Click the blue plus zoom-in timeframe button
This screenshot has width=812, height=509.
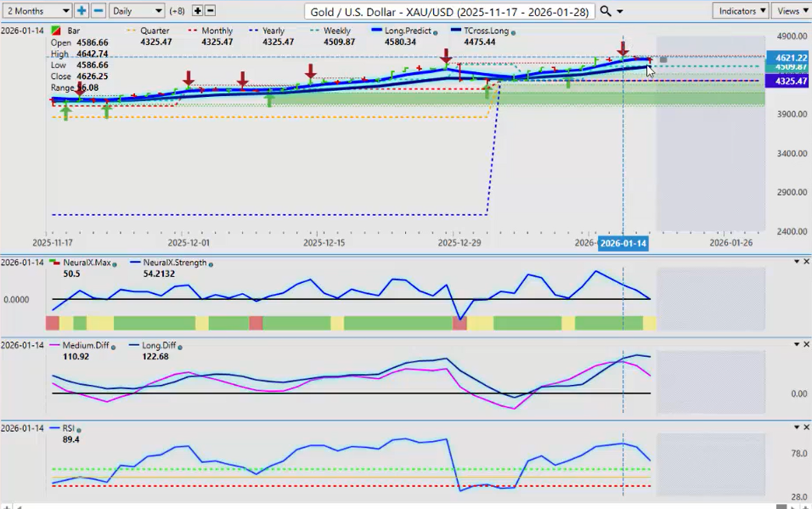82,11
